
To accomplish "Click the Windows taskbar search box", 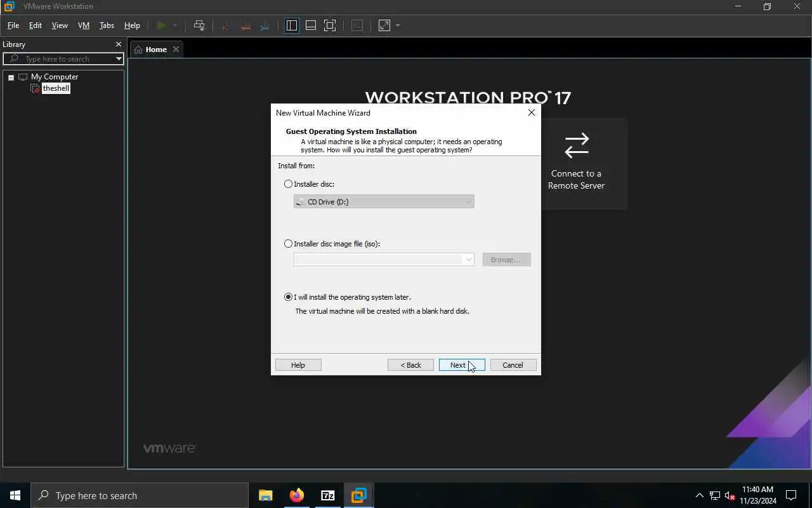I will click(139, 495).
